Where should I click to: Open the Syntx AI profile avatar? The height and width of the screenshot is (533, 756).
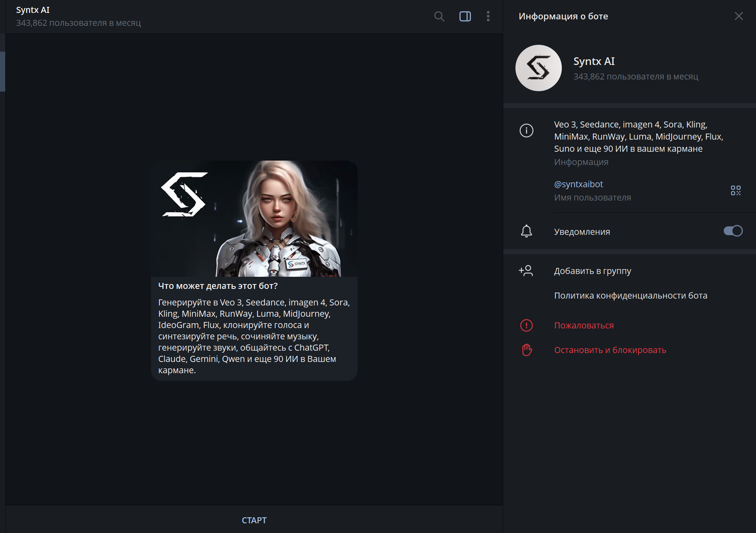(538, 68)
